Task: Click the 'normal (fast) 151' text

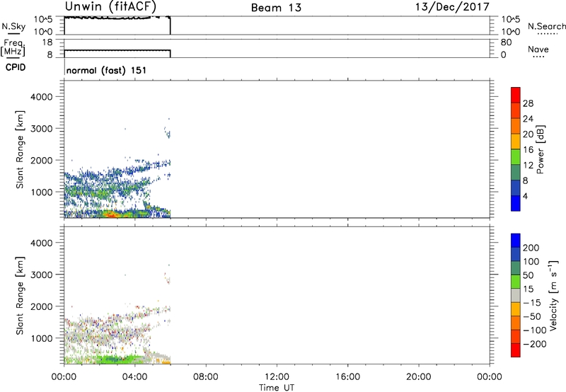Action: tap(107, 70)
